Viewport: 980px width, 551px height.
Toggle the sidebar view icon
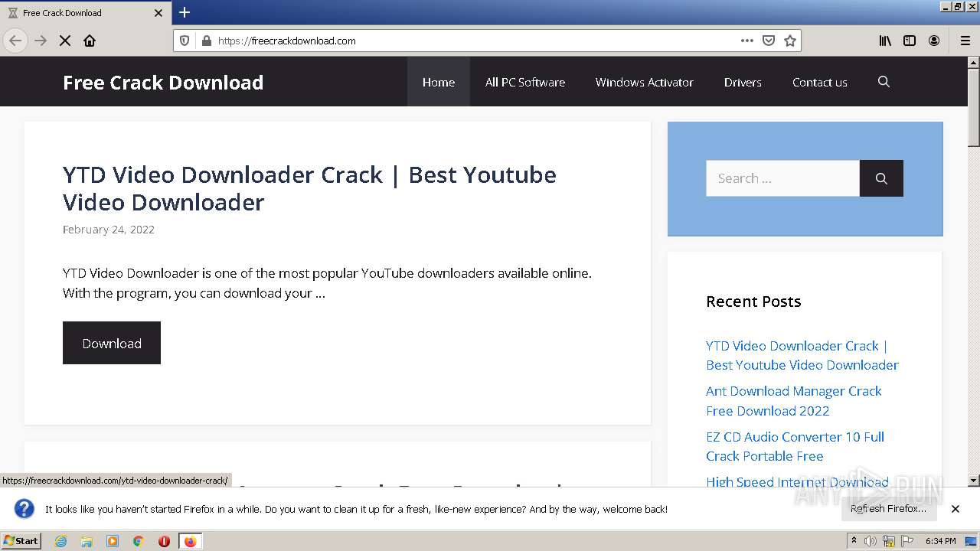tap(910, 41)
